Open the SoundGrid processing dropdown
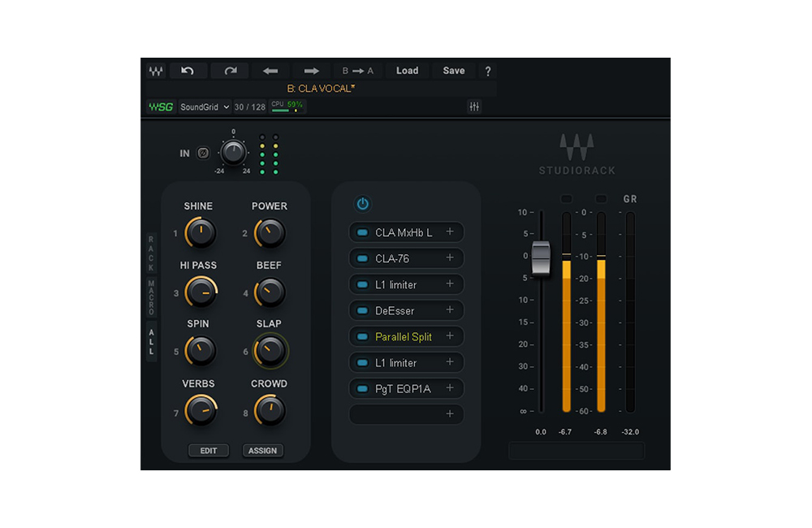The width and height of the screenshot is (812, 528). coord(205,106)
